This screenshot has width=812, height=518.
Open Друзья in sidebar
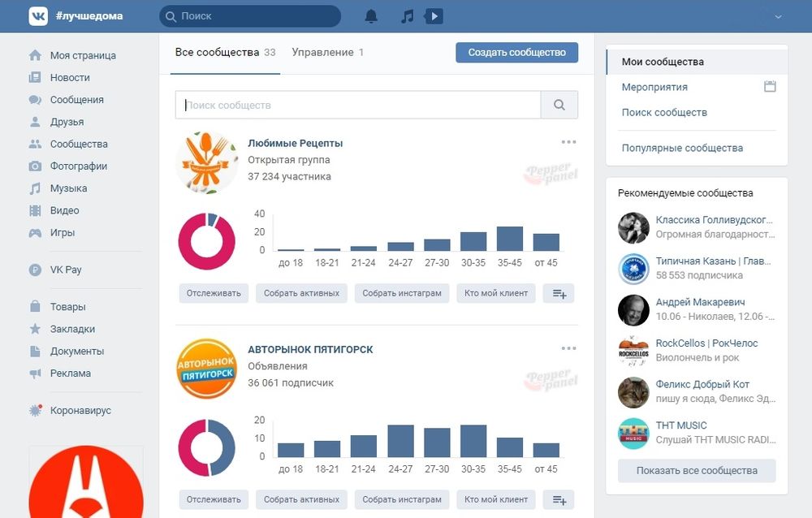tap(67, 122)
